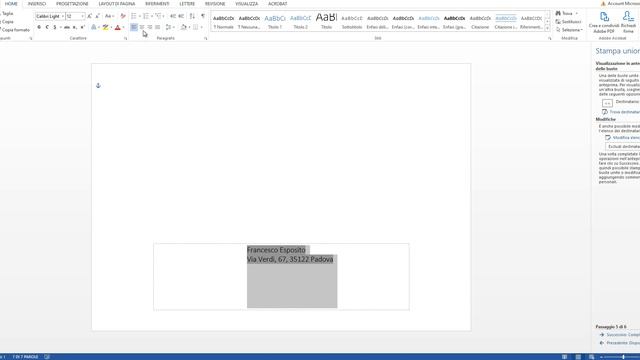Apply the Normale style

224,22
